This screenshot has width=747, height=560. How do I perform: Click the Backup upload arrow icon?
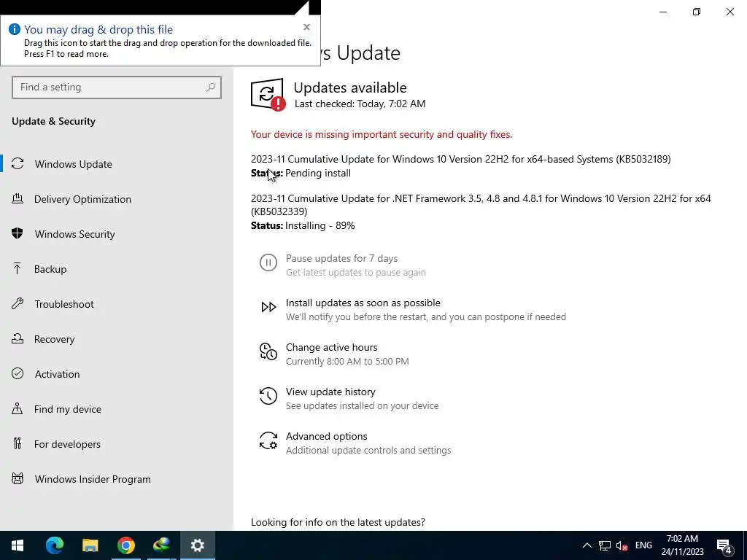18,268
